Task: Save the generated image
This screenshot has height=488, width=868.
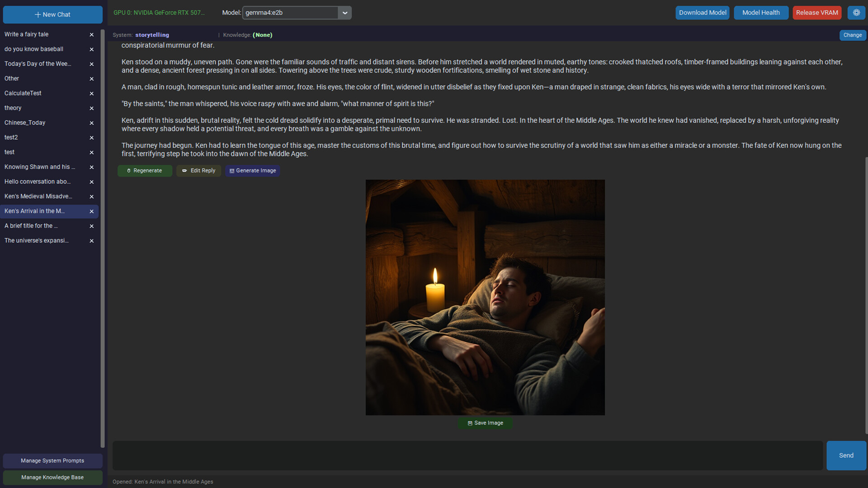Action: [x=485, y=423]
